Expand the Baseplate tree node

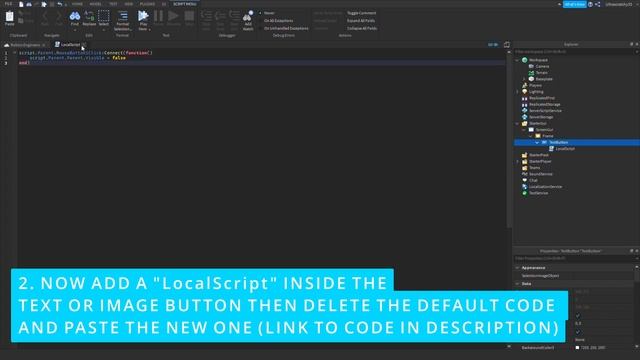point(524,79)
